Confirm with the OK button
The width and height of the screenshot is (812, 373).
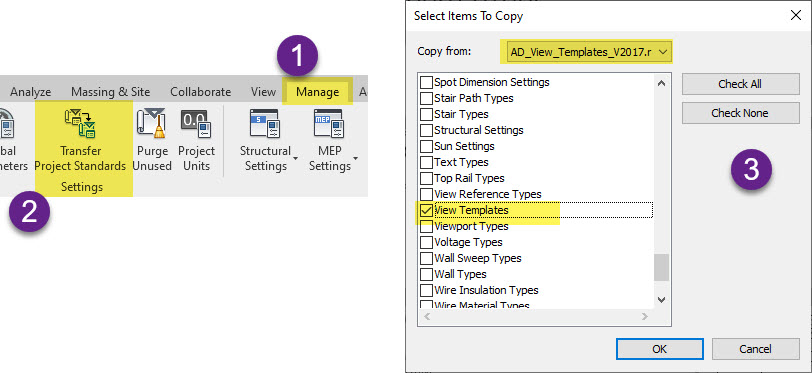click(659, 349)
